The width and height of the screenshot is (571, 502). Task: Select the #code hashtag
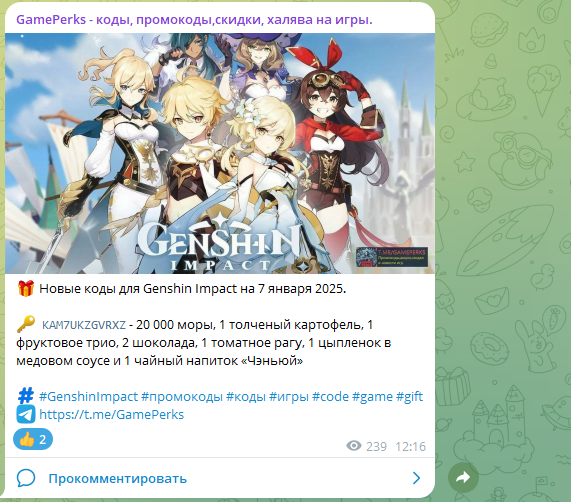click(330, 396)
